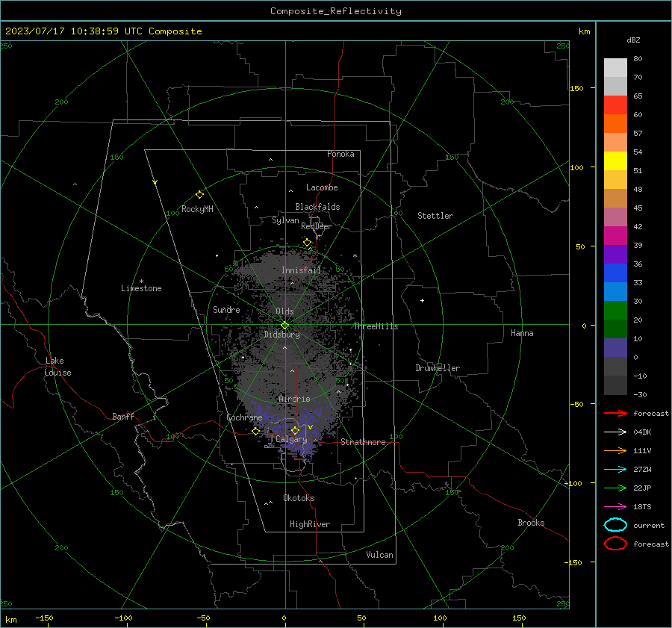The width and height of the screenshot is (672, 628).
Task: Select the bright green 20-30 dBZ swatch
Action: (615, 311)
